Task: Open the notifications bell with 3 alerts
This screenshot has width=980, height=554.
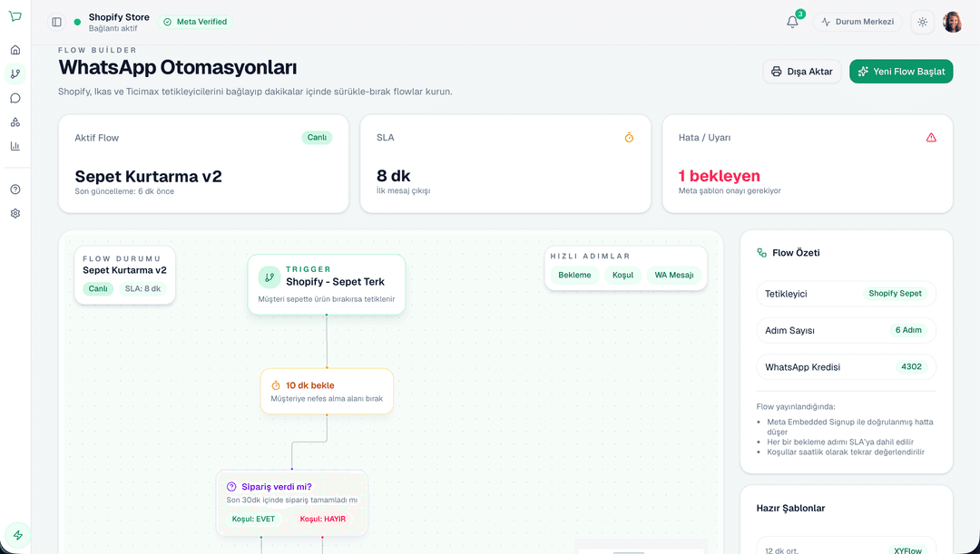Action: (791, 22)
